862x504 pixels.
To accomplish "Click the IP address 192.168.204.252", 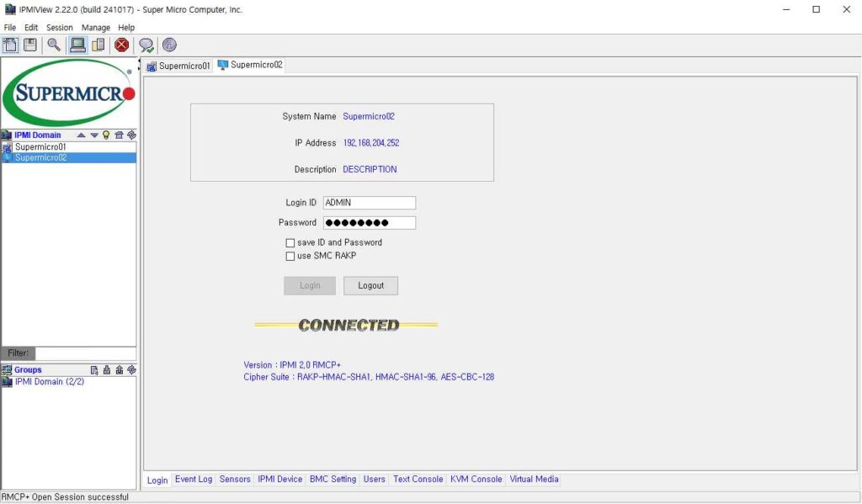I will coord(371,143).
